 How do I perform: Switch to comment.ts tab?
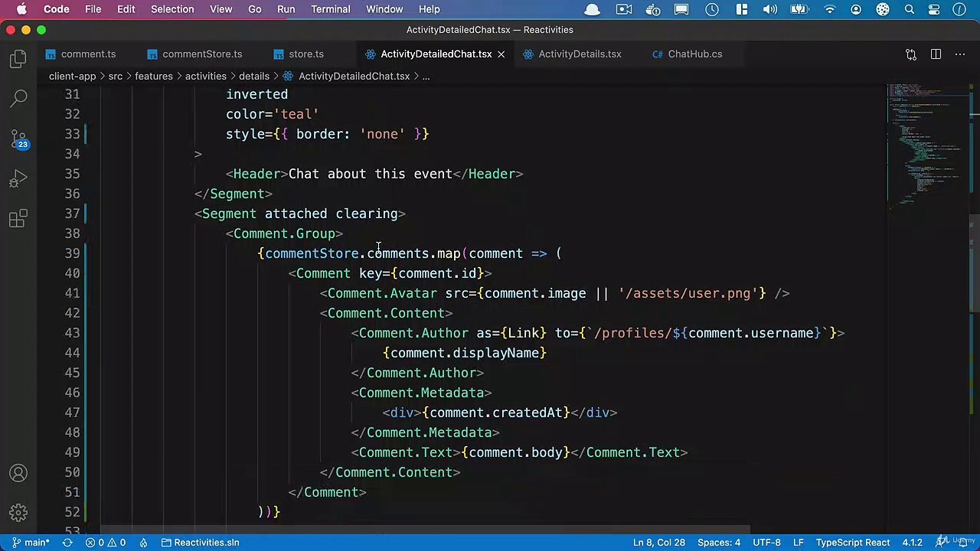pos(80,54)
